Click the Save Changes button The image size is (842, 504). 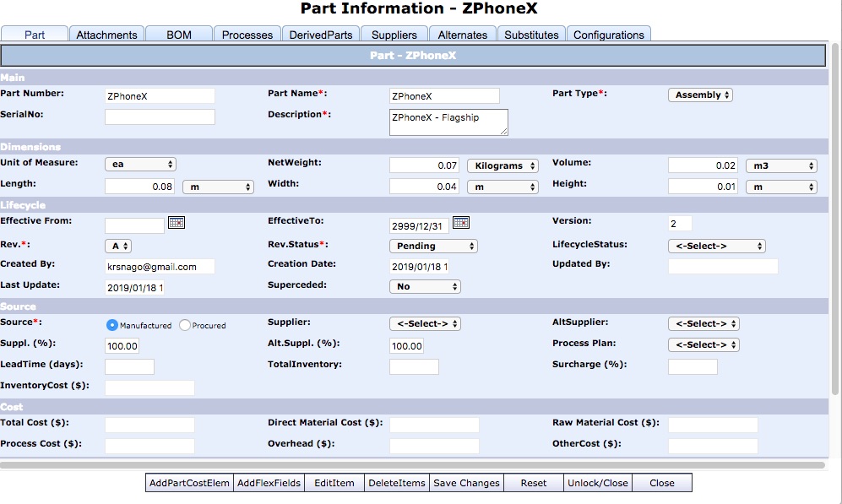click(465, 482)
